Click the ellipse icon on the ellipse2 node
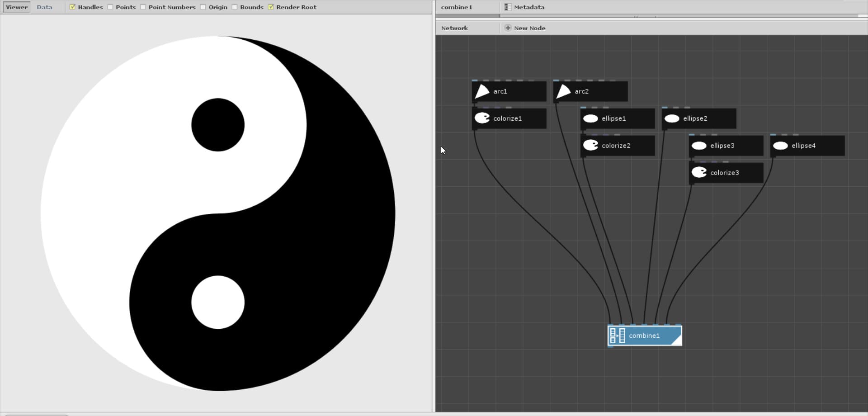 pos(671,118)
